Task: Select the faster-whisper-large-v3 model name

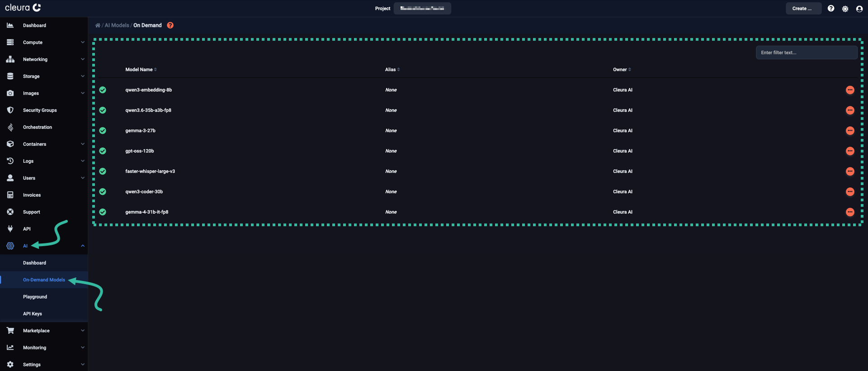Action: (x=150, y=171)
